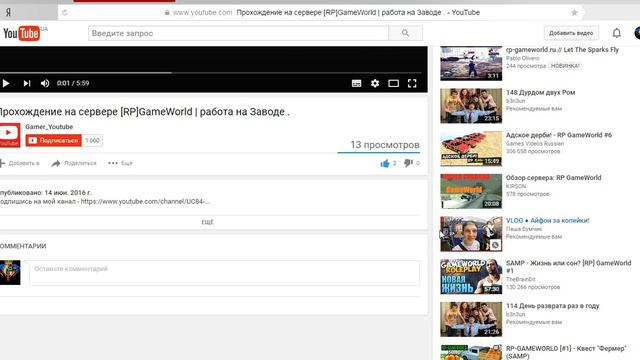Click the commenter avatar near the comment box

(10, 272)
